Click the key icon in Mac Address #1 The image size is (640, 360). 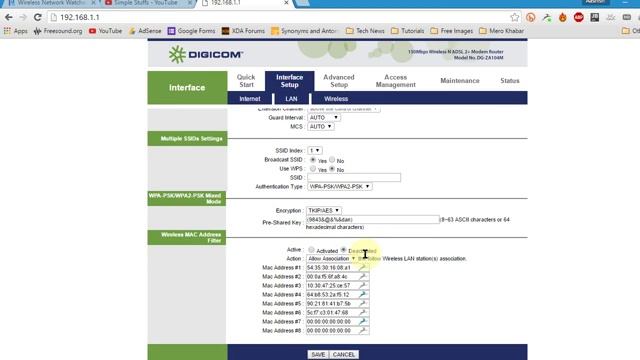point(362,268)
